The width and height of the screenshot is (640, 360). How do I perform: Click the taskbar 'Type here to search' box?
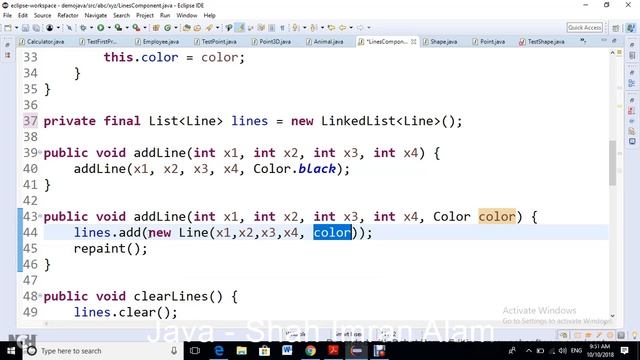click(x=102, y=351)
